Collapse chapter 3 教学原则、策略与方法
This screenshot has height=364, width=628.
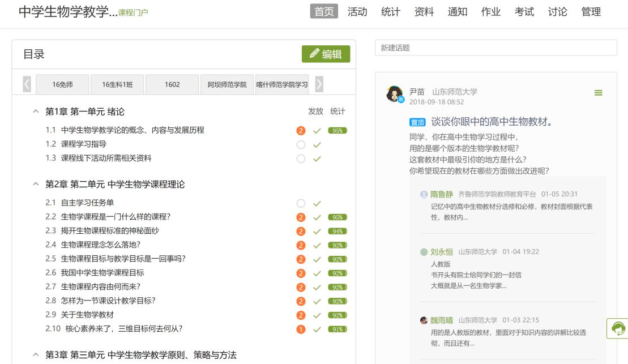click(x=36, y=355)
